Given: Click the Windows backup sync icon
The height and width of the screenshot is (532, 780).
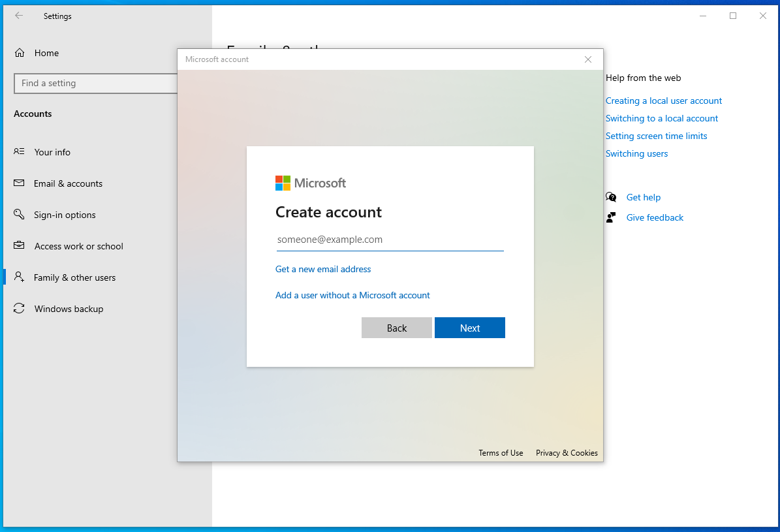Looking at the screenshot, I should [x=19, y=309].
